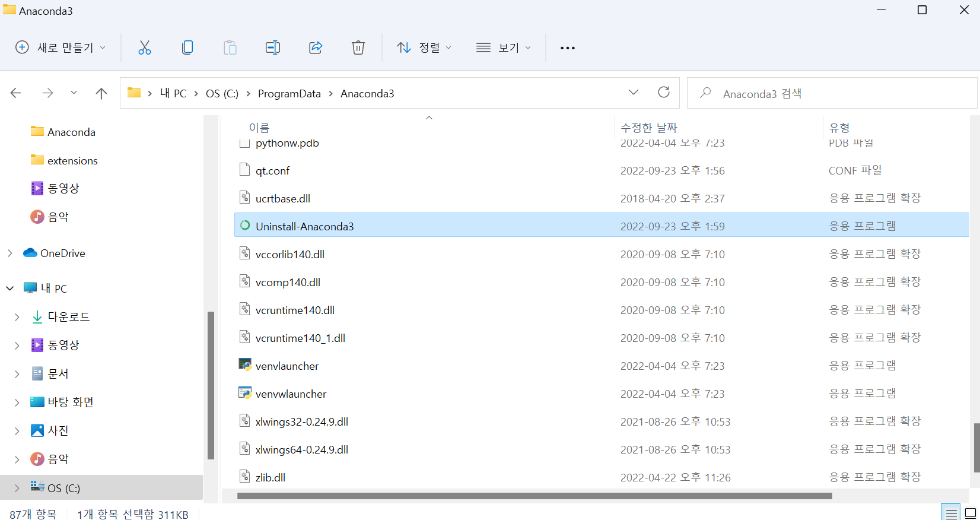Expand the OS (C:) tree node

tap(17, 488)
